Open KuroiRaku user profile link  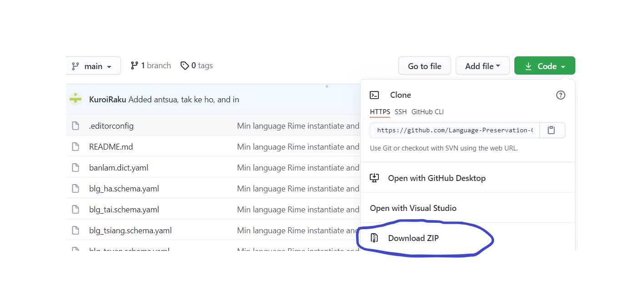[x=108, y=99]
